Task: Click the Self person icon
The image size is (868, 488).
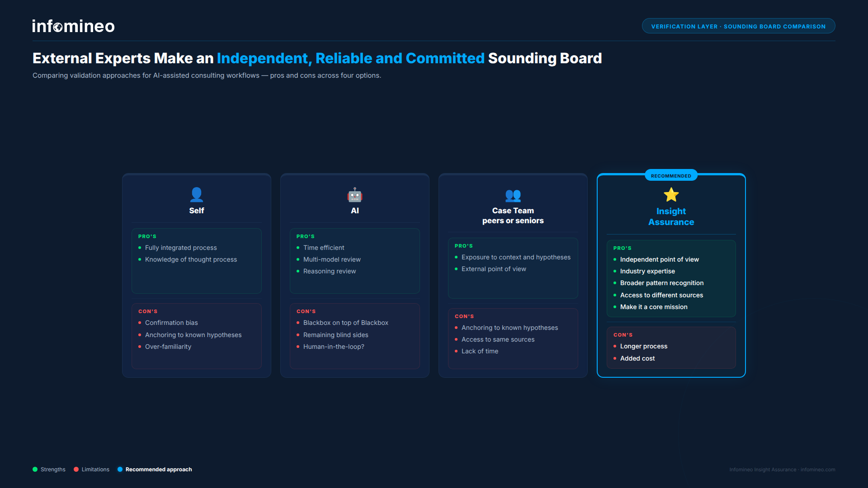Action: pyautogui.click(x=197, y=195)
